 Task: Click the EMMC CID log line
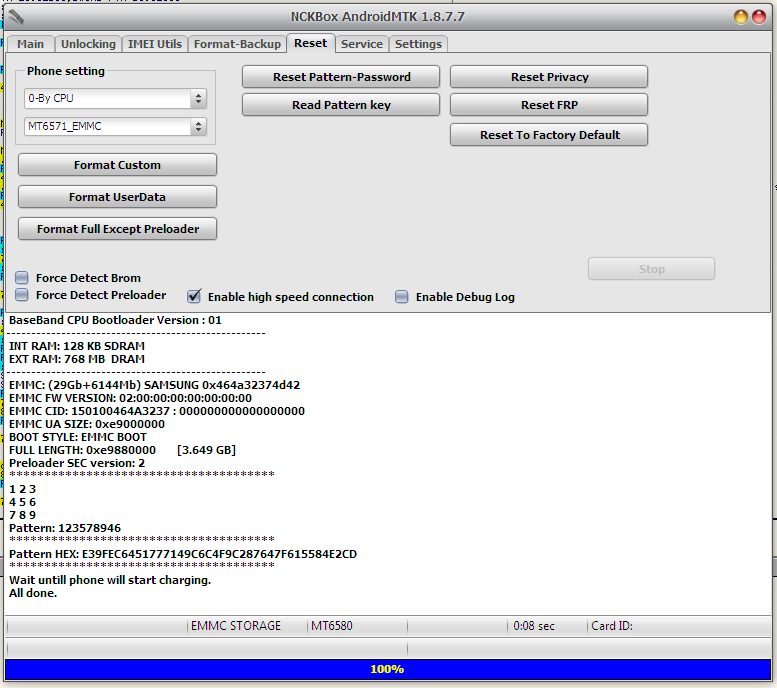click(157, 411)
